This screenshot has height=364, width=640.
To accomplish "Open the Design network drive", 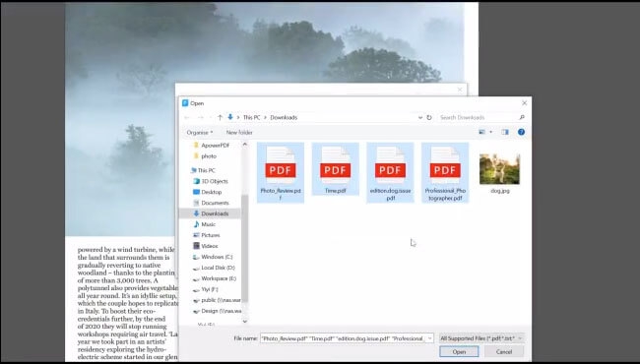I will pos(217,311).
